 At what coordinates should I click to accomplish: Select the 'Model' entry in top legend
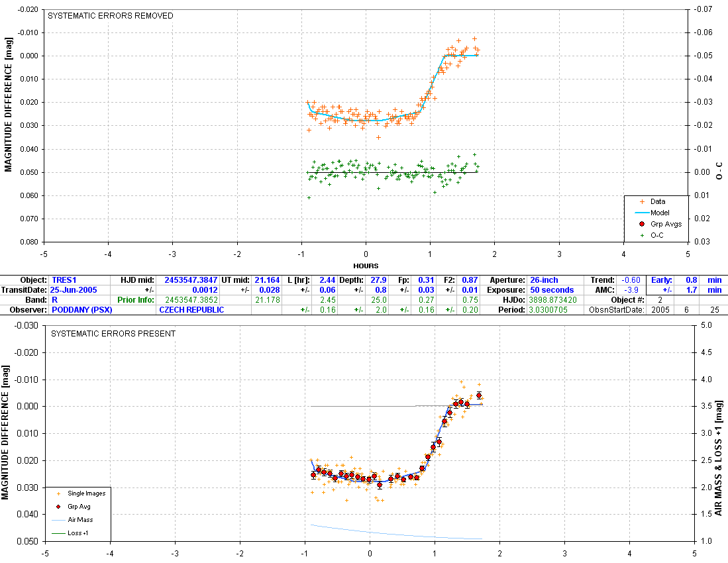[x=660, y=213]
